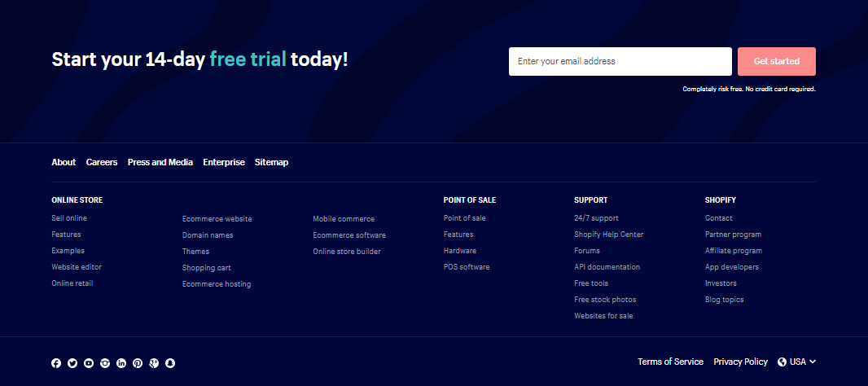Expand the USA country selector dropdown
The width and height of the screenshot is (868, 386).
click(x=797, y=362)
